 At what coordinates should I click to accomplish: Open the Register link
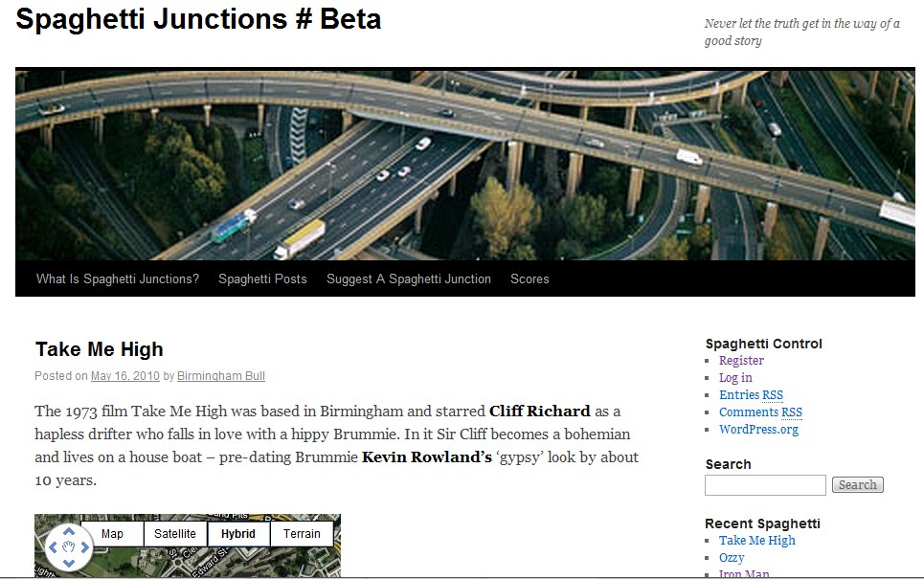click(x=741, y=361)
